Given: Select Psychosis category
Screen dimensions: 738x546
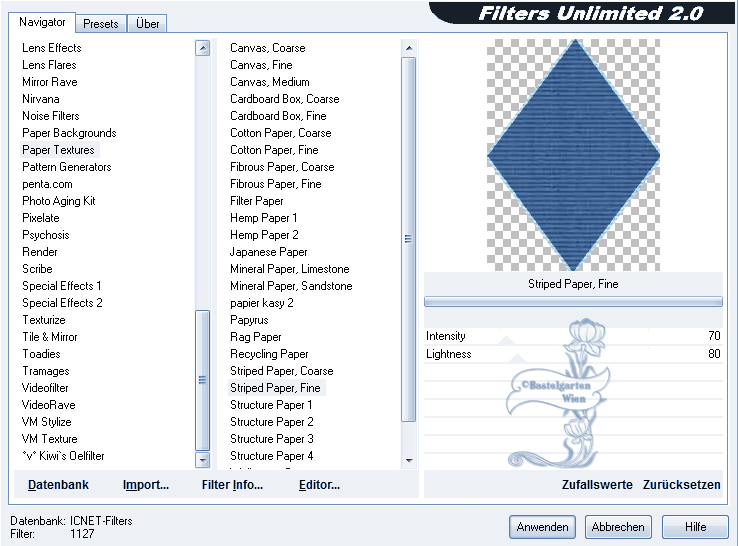Looking at the screenshot, I should (46, 235).
